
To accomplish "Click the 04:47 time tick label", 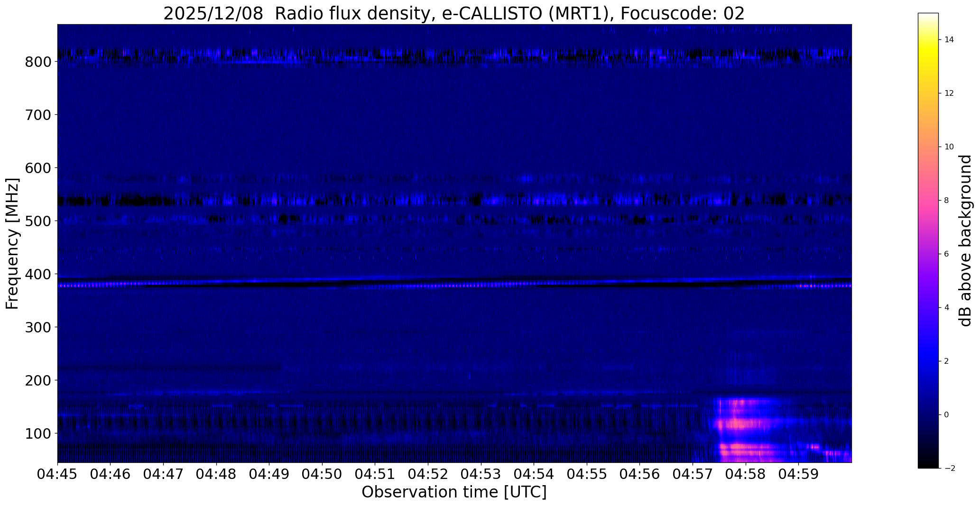I will pos(164,474).
